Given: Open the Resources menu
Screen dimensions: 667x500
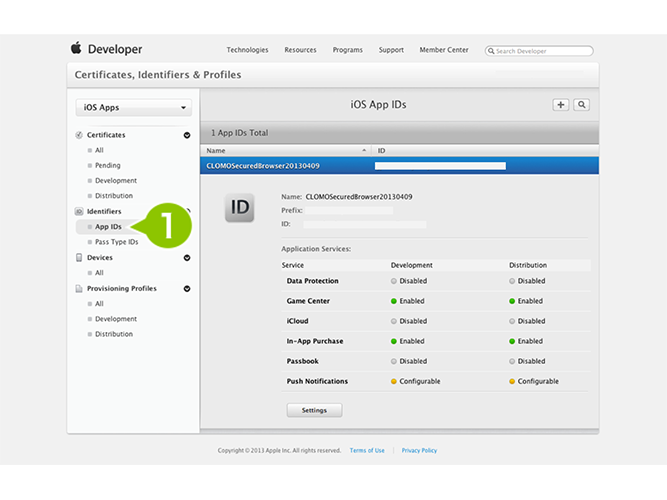Looking at the screenshot, I should point(300,50).
